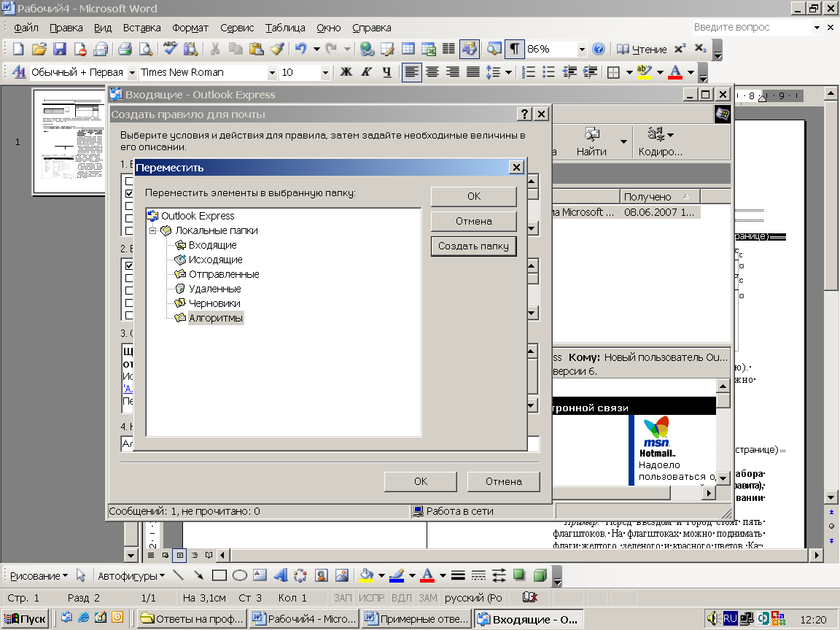This screenshot has width=840, height=630.
Task: Create a new blank Word document
Action: [18, 50]
